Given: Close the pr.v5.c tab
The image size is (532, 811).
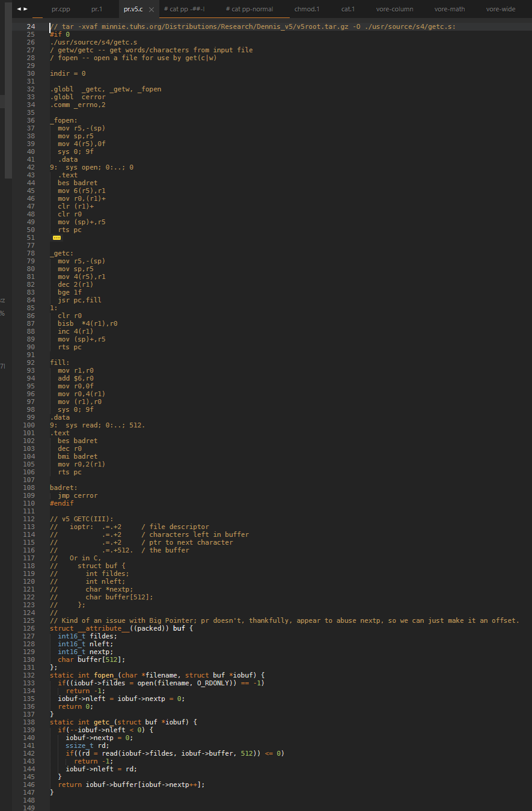Looking at the screenshot, I should [x=151, y=10].
